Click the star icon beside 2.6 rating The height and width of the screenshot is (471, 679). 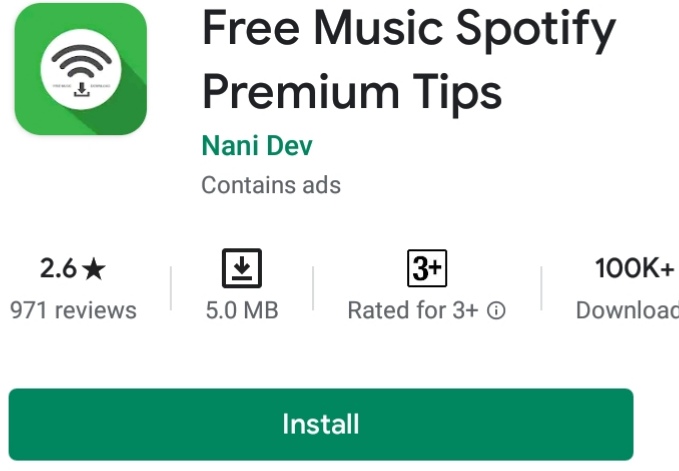point(94,269)
